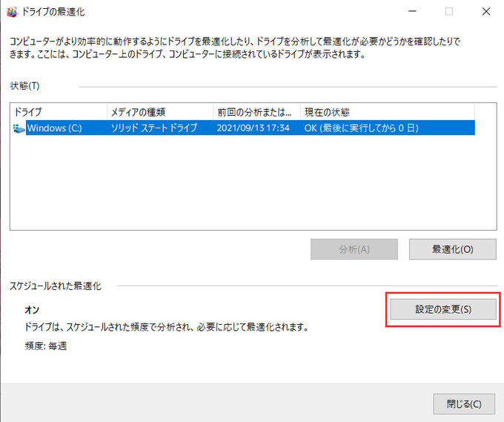Click the オン schedule status text
The width and height of the screenshot is (504, 422).
pos(32,310)
